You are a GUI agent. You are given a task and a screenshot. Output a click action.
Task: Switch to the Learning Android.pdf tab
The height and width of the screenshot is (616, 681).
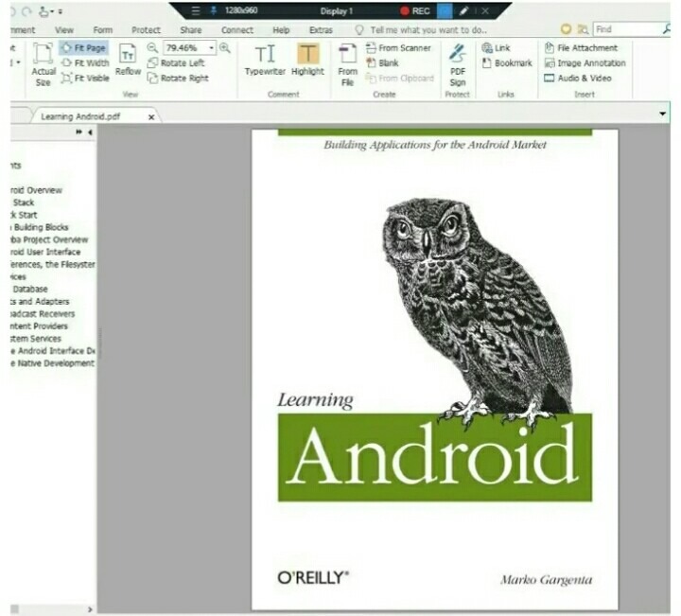(80, 116)
